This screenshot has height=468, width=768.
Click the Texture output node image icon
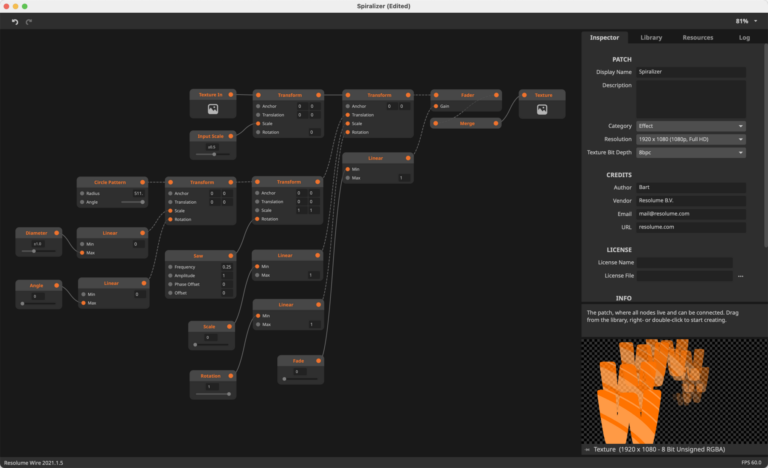click(541, 109)
